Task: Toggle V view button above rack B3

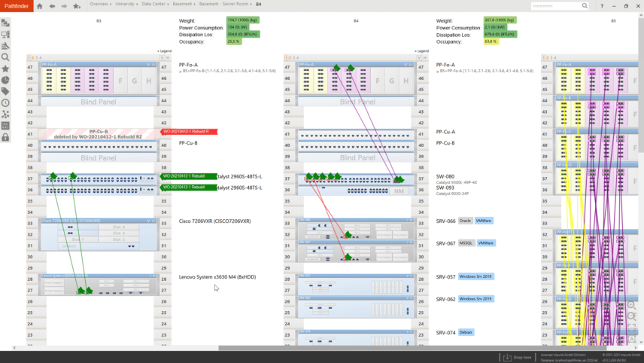Action: point(162,57)
